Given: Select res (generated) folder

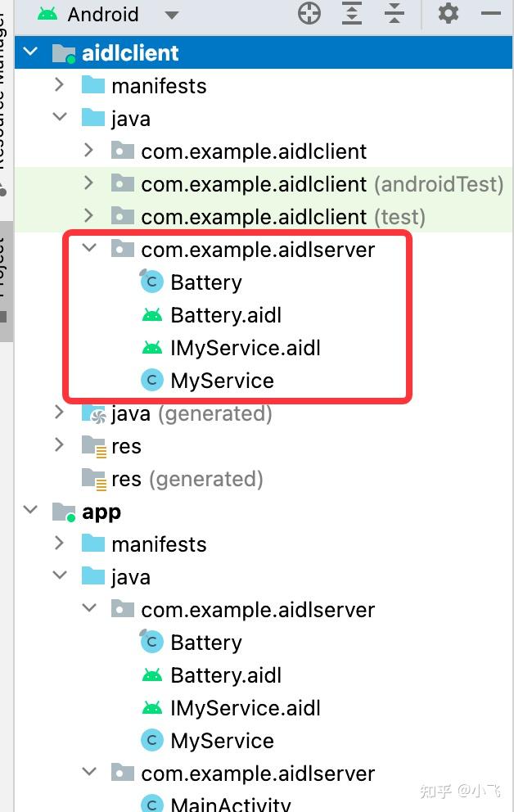Looking at the screenshot, I should 187,479.
